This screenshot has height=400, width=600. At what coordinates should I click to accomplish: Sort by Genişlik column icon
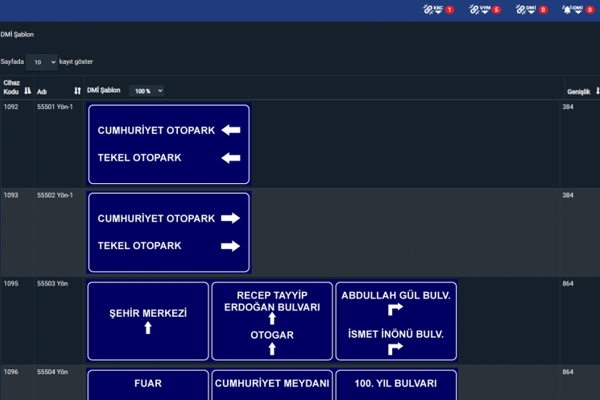[597, 91]
